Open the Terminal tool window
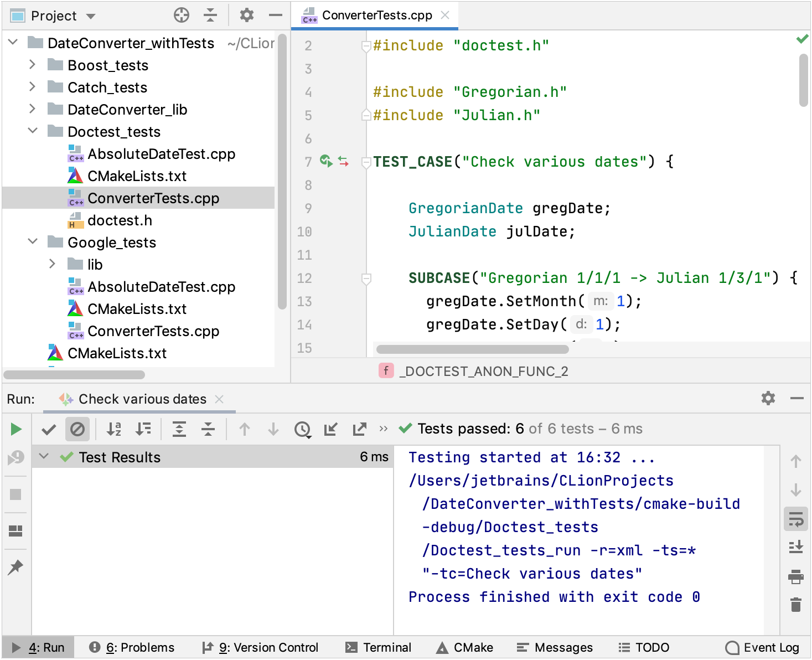Image resolution: width=812 pixels, height=660 pixels. pyautogui.click(x=379, y=647)
